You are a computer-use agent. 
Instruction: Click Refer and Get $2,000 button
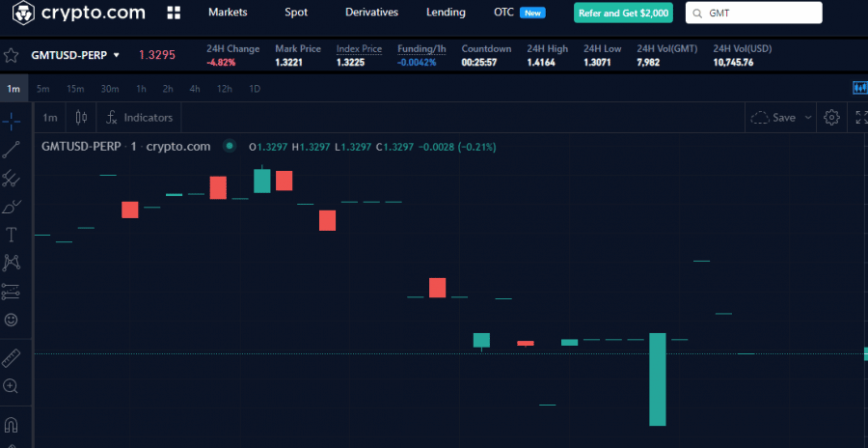click(623, 14)
